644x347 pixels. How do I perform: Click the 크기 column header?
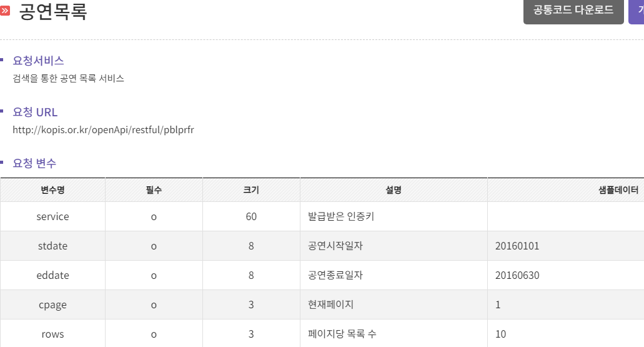(x=251, y=190)
